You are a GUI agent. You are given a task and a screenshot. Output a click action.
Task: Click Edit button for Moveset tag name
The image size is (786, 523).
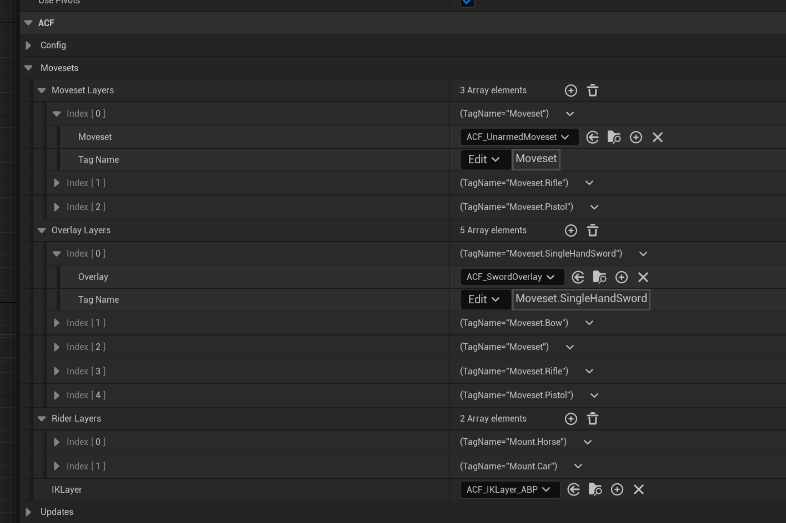point(484,159)
